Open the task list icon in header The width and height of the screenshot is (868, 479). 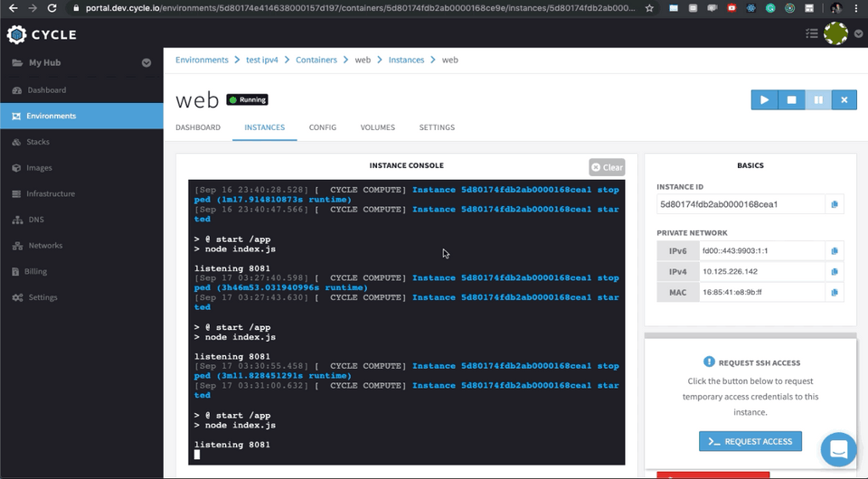812,33
